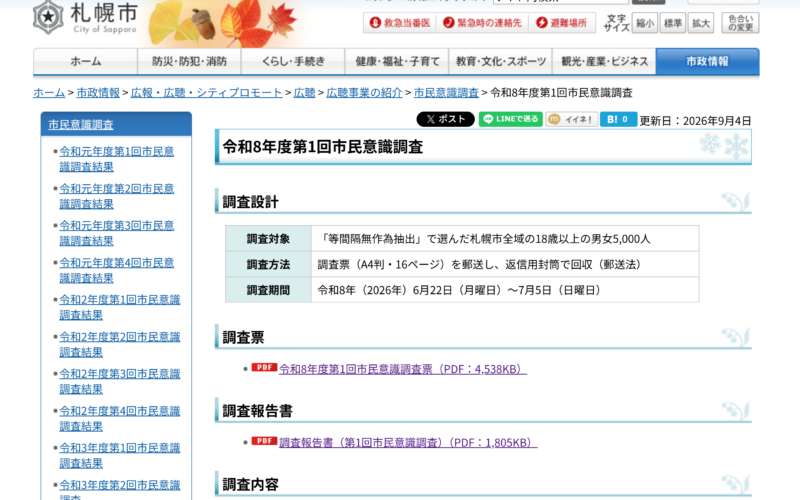Share via LINEで送る button
The height and width of the screenshot is (500, 800).
click(x=510, y=119)
